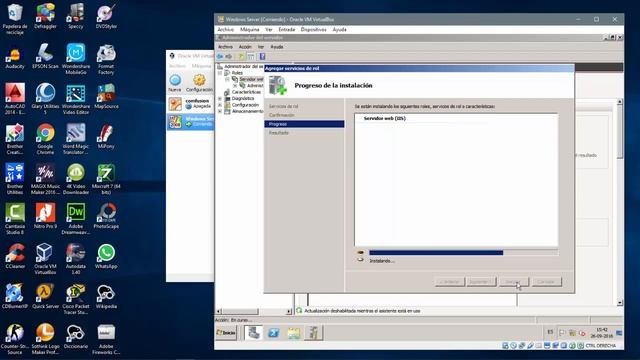This screenshot has width=640, height=360.
Task: Select Características in the Server Manager tree
Action: [x=246, y=92]
